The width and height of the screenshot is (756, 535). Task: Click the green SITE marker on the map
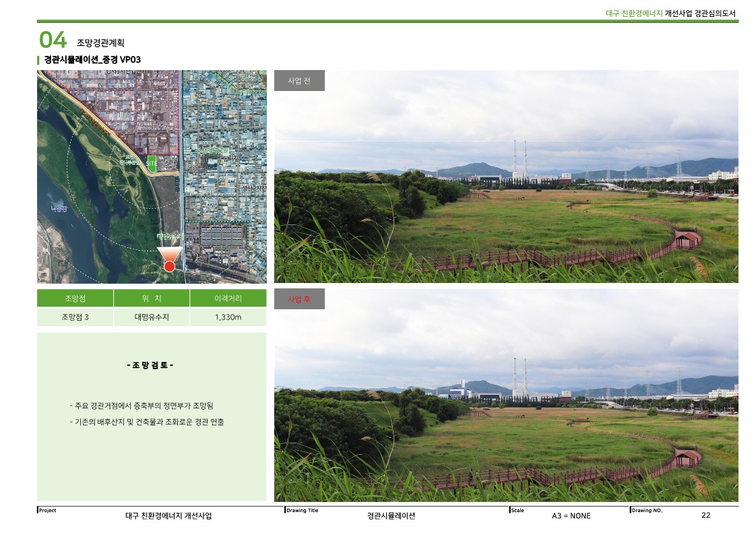152,164
